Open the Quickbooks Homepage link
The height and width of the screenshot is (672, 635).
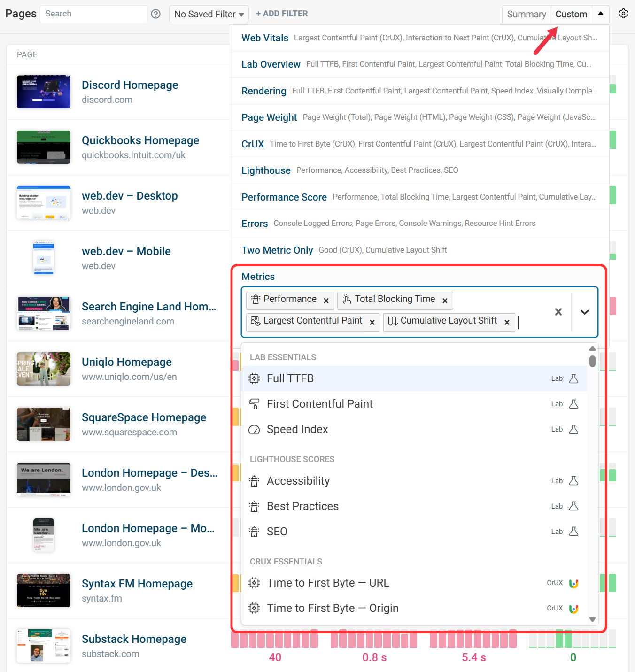click(x=140, y=140)
